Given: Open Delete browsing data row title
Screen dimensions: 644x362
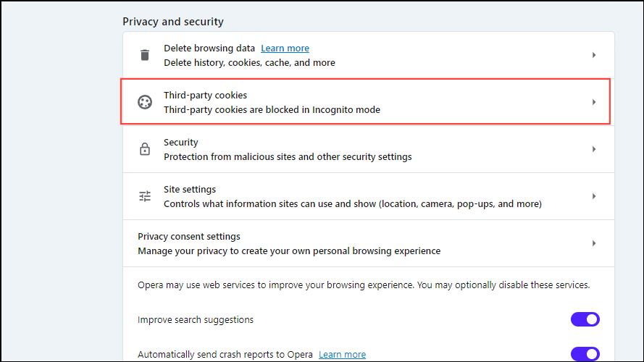Looking at the screenshot, I should click(x=209, y=49).
